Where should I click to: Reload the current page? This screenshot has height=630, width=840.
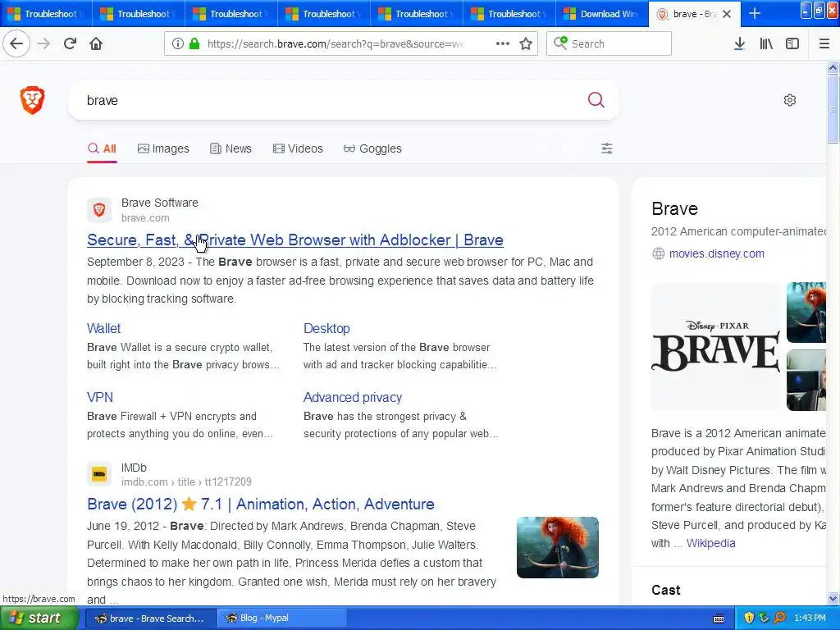pos(70,43)
